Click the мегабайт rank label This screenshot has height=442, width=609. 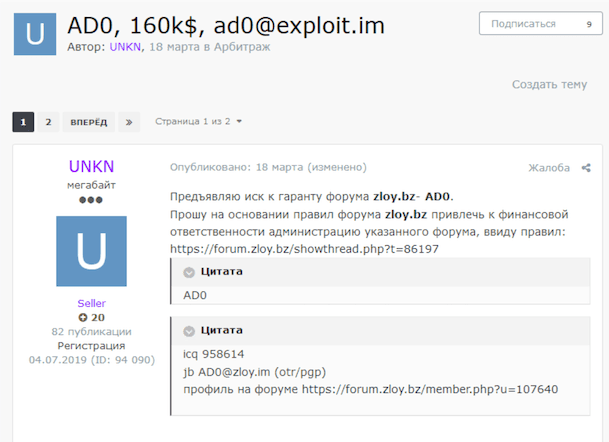point(91,185)
